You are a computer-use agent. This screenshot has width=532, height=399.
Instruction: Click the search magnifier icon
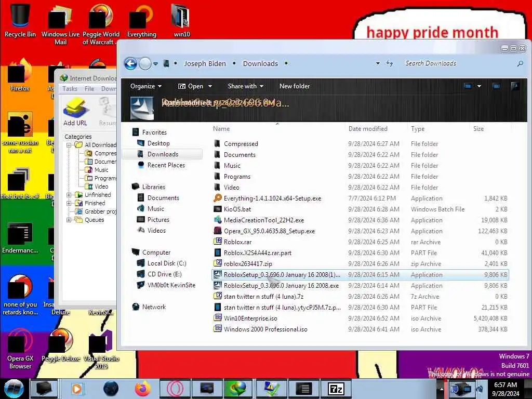tap(520, 63)
